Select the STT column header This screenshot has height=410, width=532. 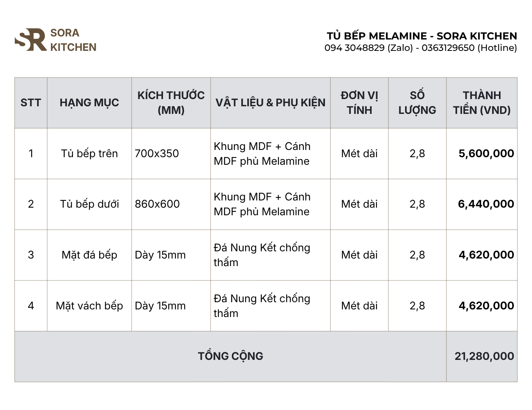click(31, 102)
